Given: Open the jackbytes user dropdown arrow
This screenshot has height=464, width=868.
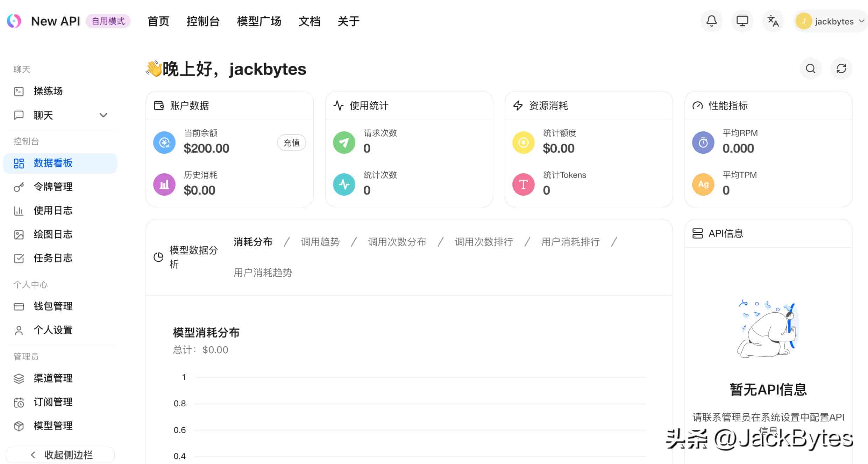Looking at the screenshot, I should 862,21.
